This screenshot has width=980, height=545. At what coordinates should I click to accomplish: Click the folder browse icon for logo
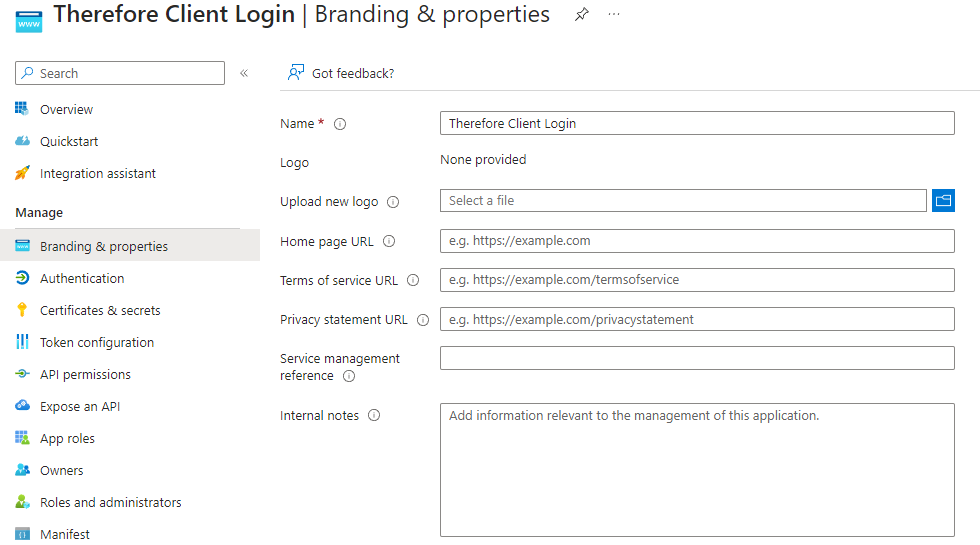point(943,201)
